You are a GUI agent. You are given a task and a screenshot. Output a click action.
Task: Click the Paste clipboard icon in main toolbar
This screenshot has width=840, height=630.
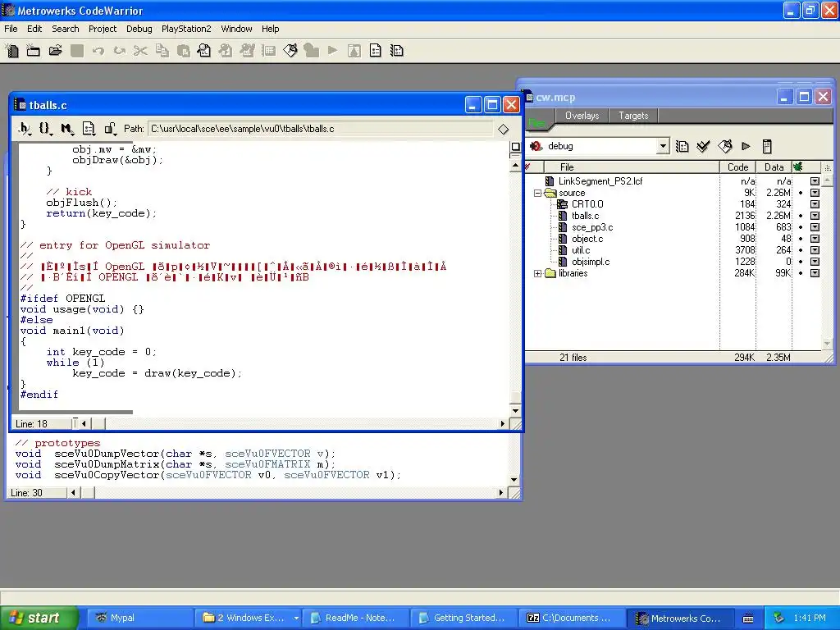click(x=183, y=51)
